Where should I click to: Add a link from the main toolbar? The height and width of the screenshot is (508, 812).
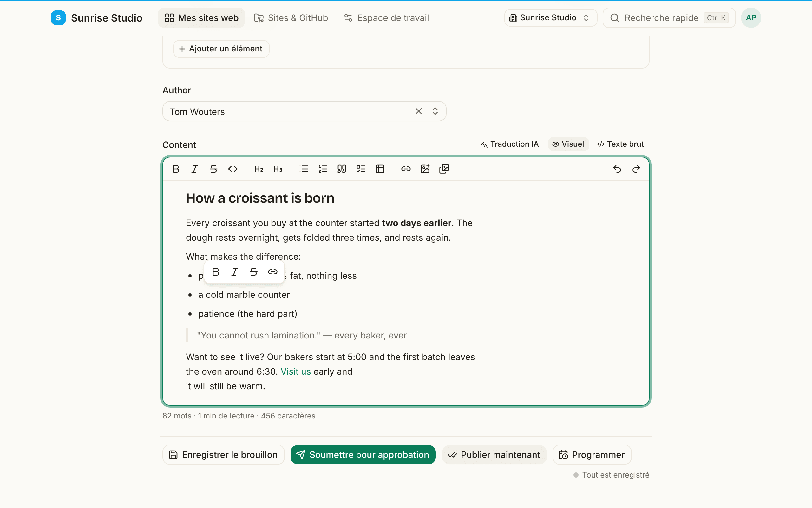(406, 169)
